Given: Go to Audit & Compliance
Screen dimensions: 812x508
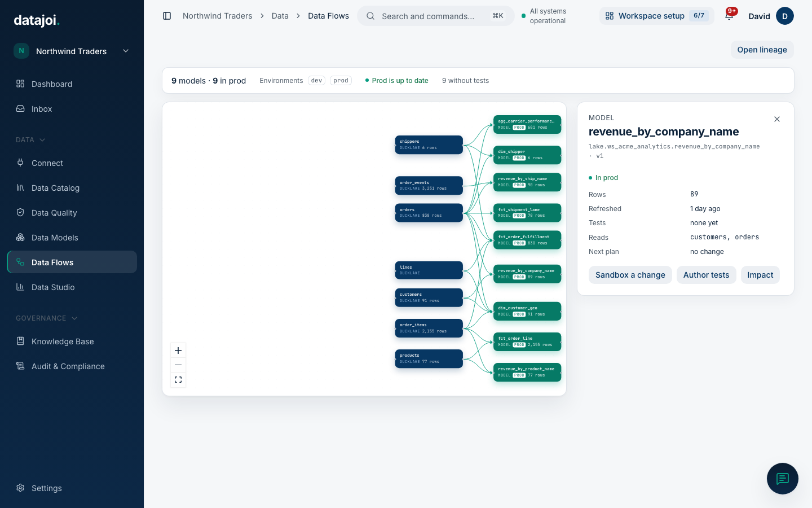Looking at the screenshot, I should tap(72, 366).
